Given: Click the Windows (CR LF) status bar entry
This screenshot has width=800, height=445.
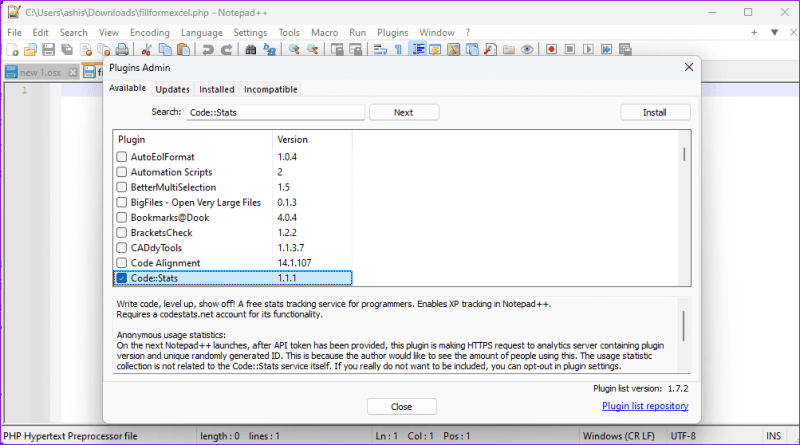Looking at the screenshot, I should (x=618, y=436).
